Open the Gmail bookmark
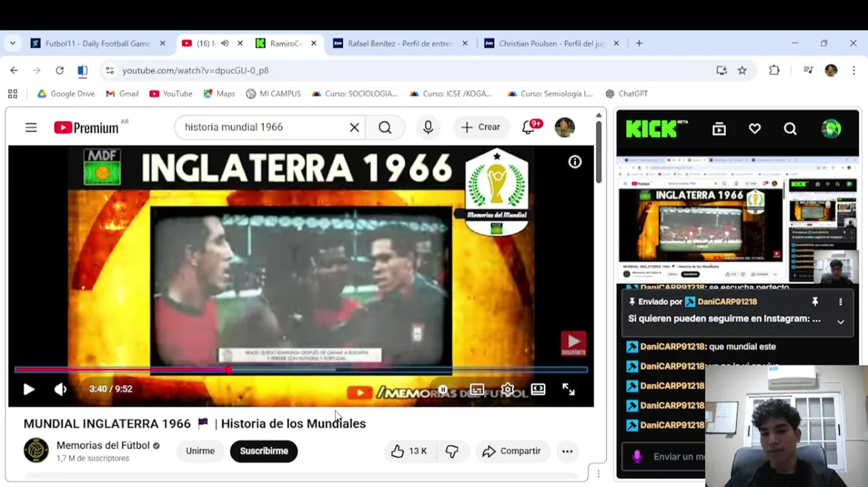 [x=122, y=94]
